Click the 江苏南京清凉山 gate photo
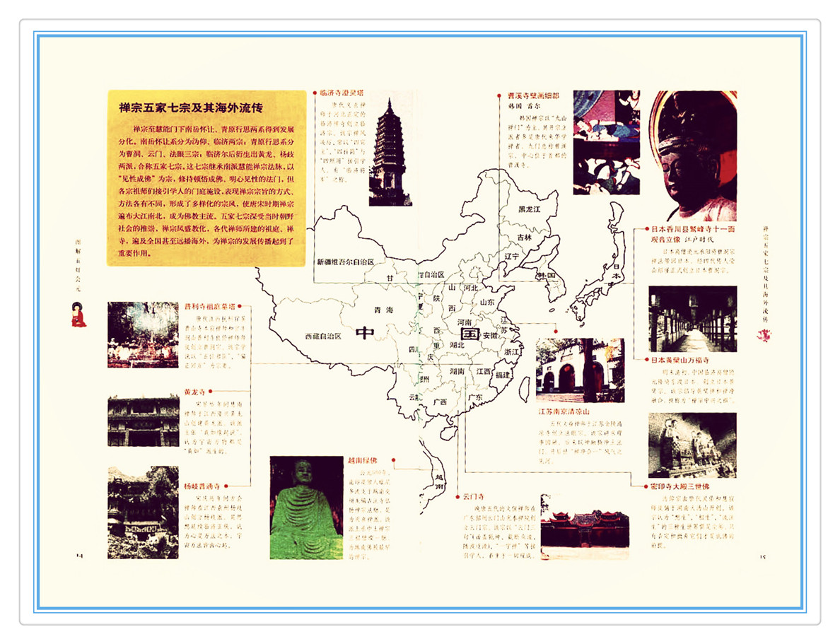Image resolution: width=840 pixels, height=644 pixels. pyautogui.click(x=580, y=370)
